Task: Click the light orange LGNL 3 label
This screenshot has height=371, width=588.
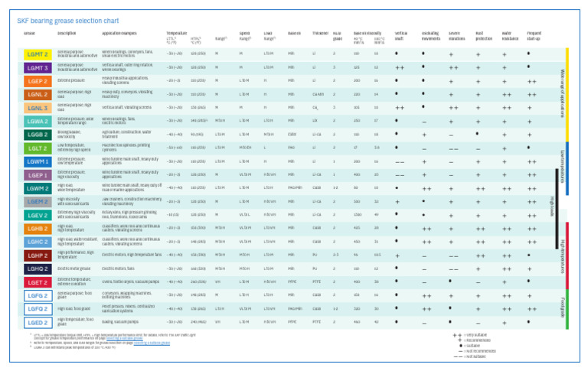Action: point(38,108)
